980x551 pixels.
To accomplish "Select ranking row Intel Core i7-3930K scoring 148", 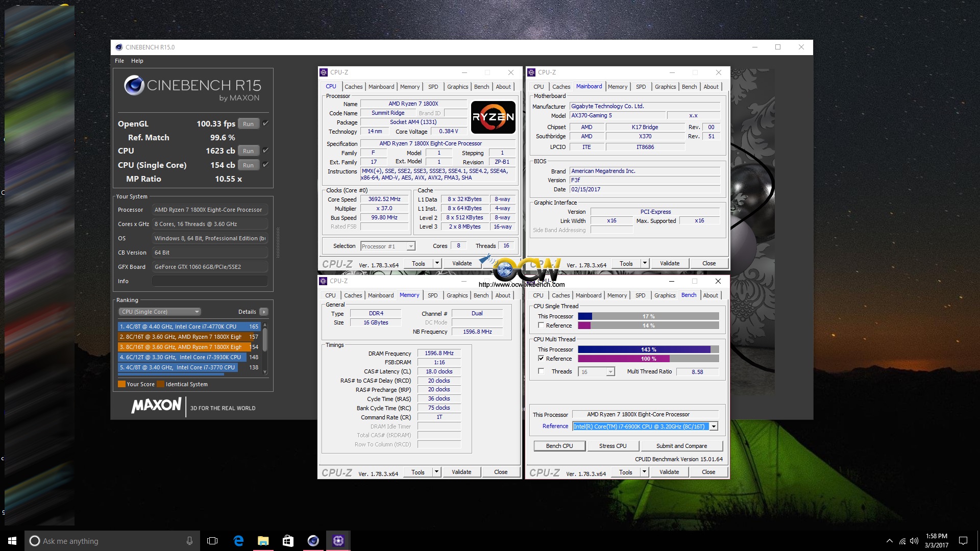I will [x=189, y=357].
